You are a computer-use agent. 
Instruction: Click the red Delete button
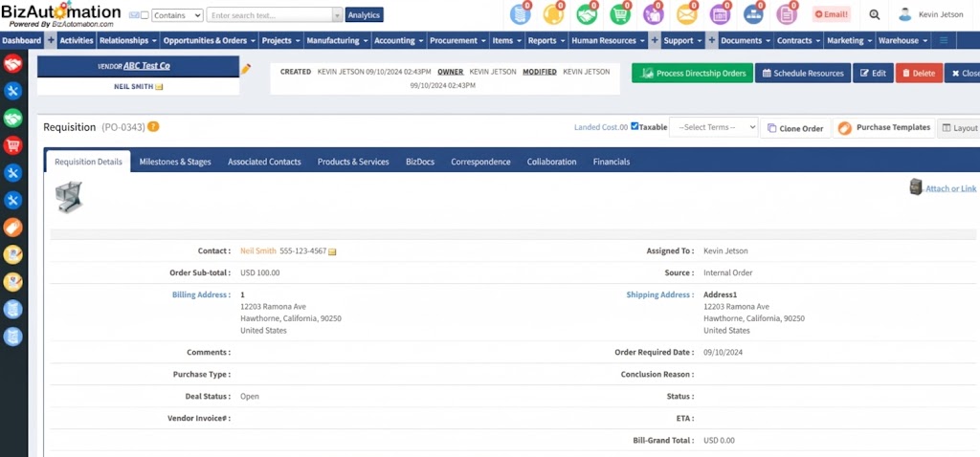919,73
